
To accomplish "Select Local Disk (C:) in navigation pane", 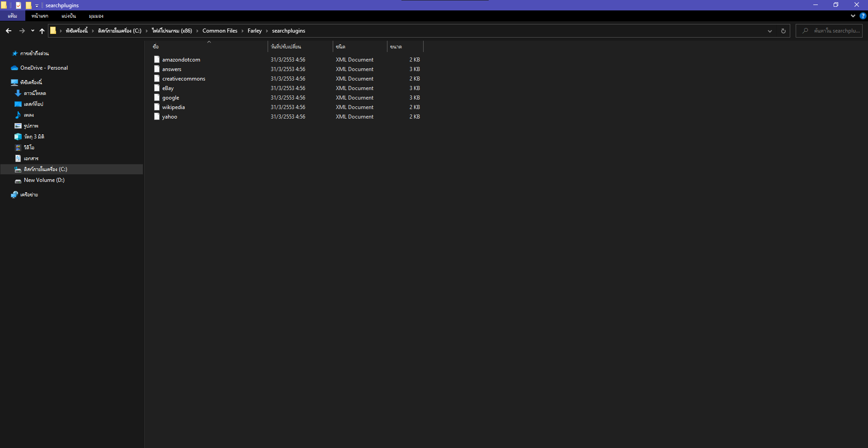I will tap(72, 169).
